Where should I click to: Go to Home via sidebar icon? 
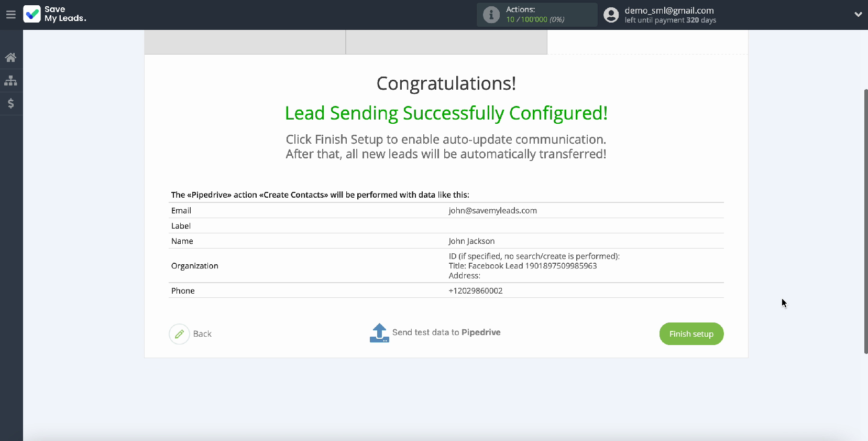tap(10, 58)
